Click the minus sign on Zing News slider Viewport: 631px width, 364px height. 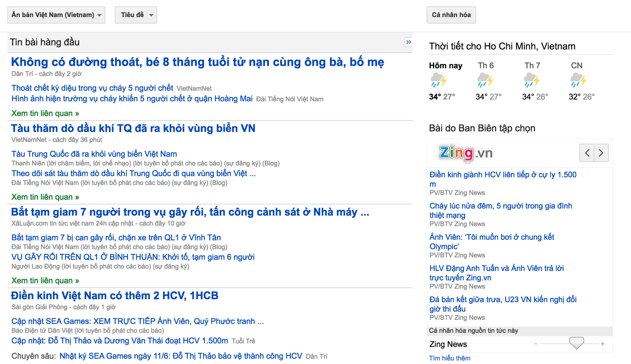(536, 344)
